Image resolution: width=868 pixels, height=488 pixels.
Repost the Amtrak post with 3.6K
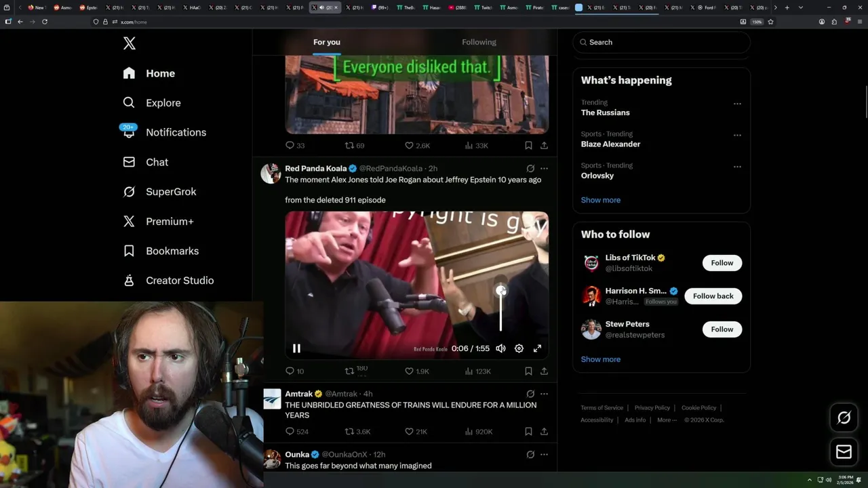click(357, 432)
